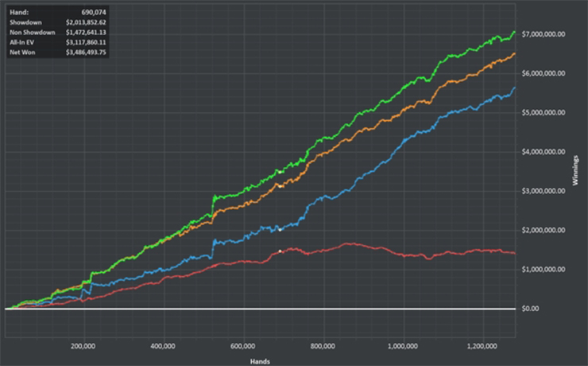
Task: Click the Non Showdown value $1,472,641.13
Action: click(86, 33)
